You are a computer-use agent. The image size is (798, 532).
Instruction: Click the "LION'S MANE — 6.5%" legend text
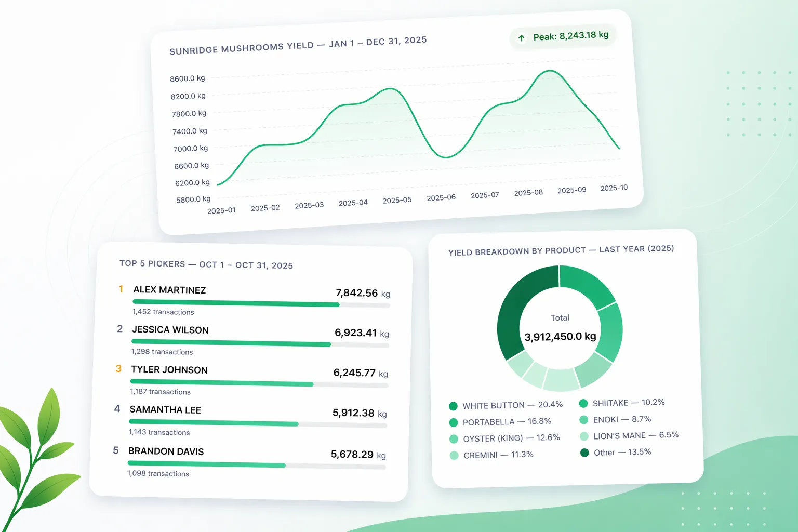coord(636,435)
